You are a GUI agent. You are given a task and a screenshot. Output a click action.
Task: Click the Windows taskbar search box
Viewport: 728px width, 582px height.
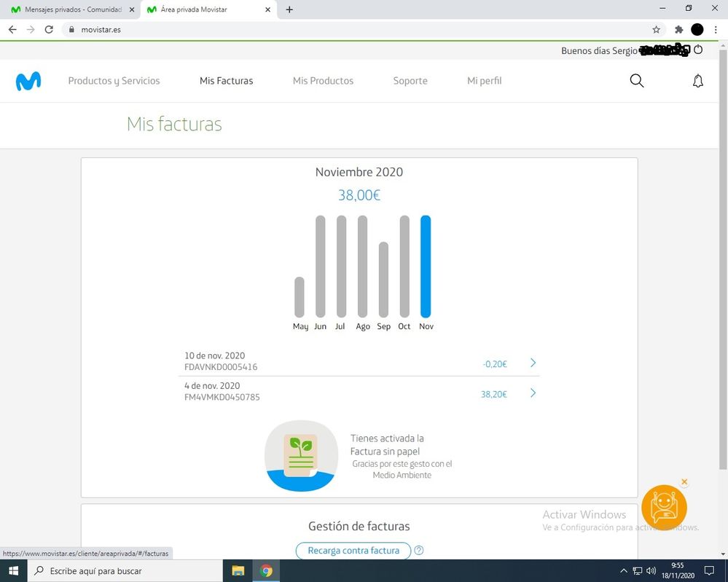tap(125, 571)
